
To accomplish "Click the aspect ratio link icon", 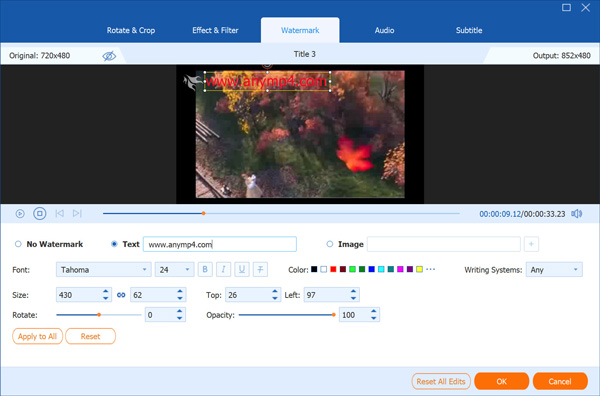I will pos(121,295).
